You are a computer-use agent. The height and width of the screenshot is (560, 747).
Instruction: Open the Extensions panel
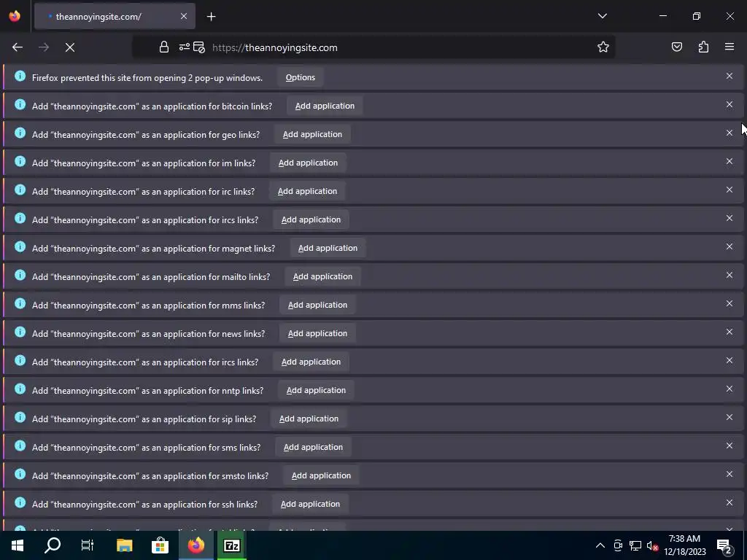tap(703, 47)
